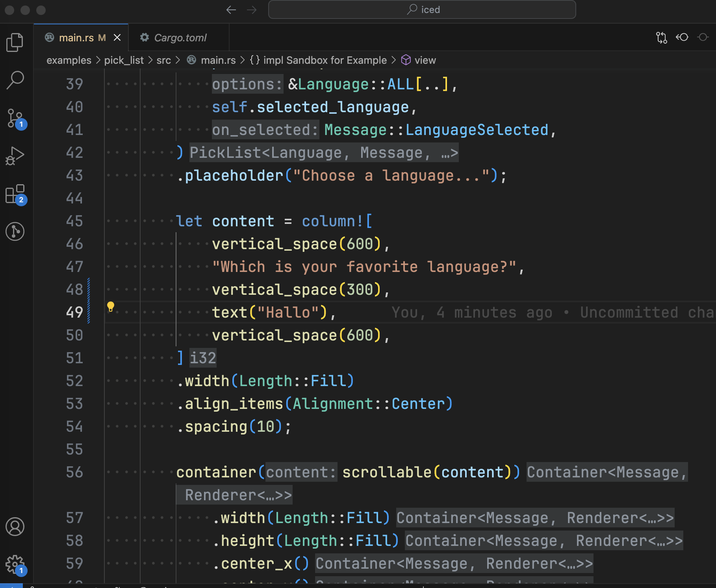Viewport: 716px width, 588px height.
Task: Open the view breadcrumb dropdown
Action: tap(425, 60)
